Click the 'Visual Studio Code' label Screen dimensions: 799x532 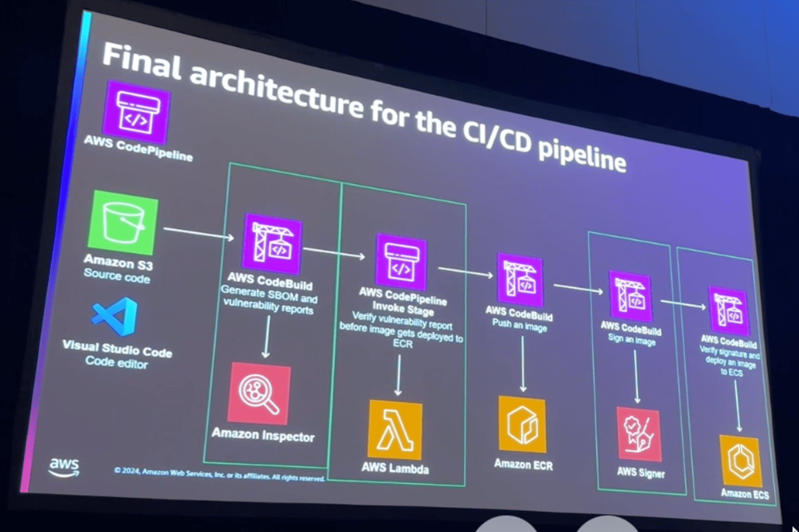coord(117,349)
